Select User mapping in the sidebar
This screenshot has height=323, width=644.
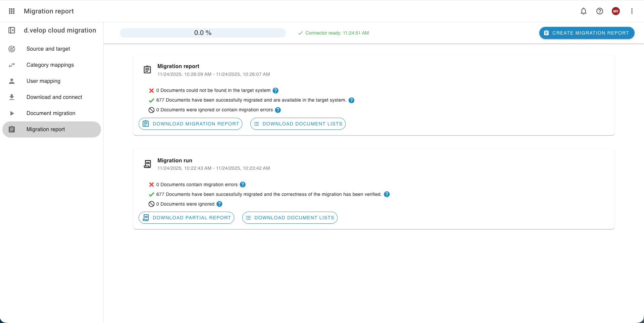[x=44, y=81]
